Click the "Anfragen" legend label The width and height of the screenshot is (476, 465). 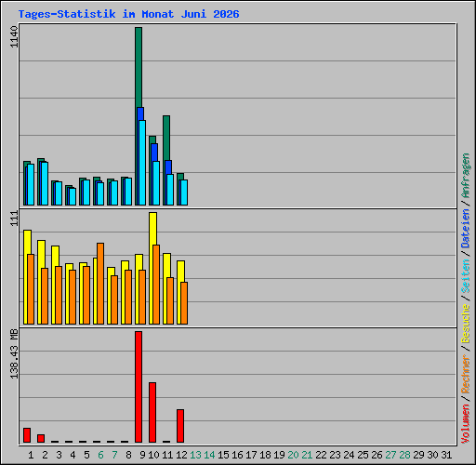(466, 176)
